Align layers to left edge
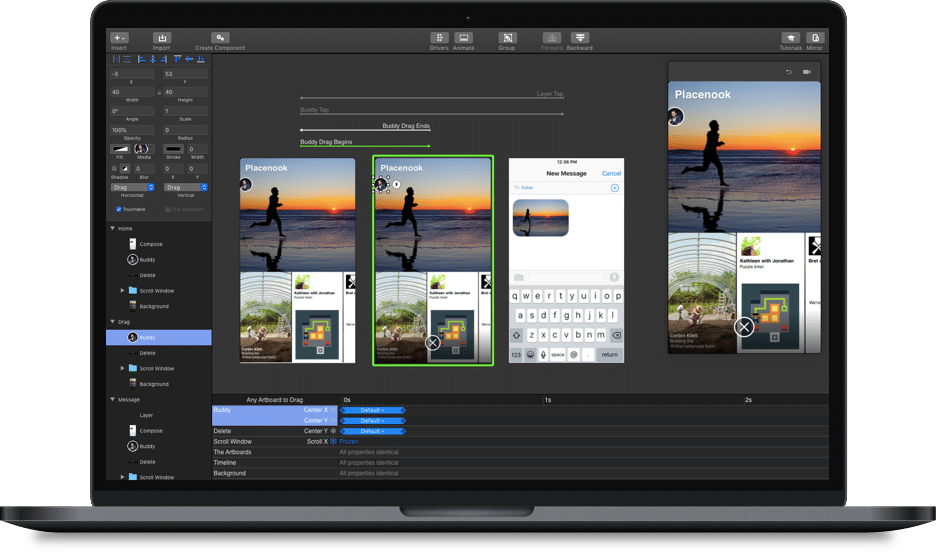936x552 pixels. [141, 59]
